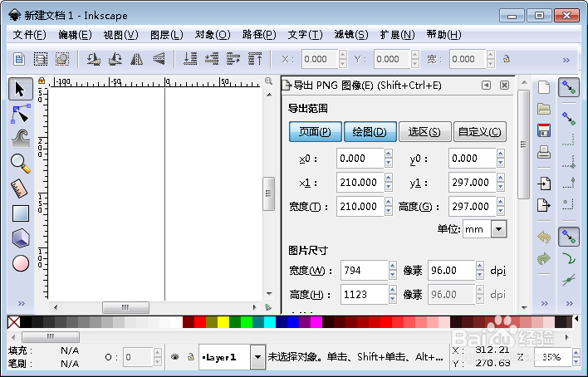
Task: Click the 页面(P) export area button
Action: point(316,132)
